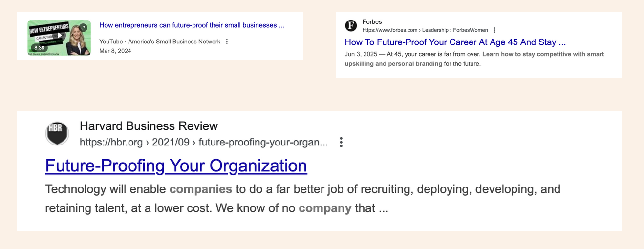This screenshot has width=644, height=249.
Task: Click the forbes.com Leadership ForbesWomen breadcrumb
Action: point(425,30)
